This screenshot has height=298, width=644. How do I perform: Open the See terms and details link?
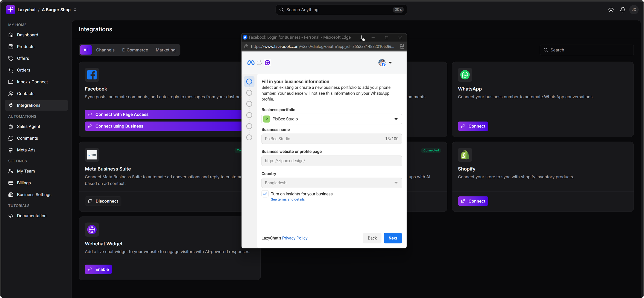click(x=287, y=199)
